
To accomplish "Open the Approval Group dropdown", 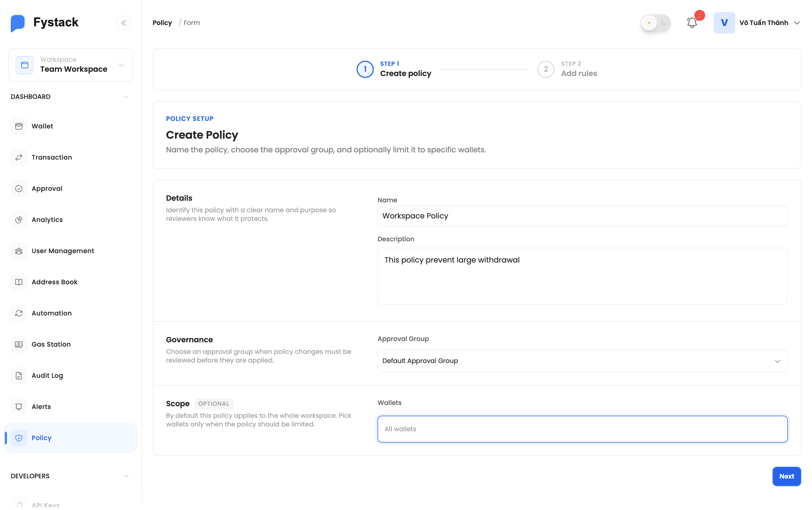I will (582, 361).
